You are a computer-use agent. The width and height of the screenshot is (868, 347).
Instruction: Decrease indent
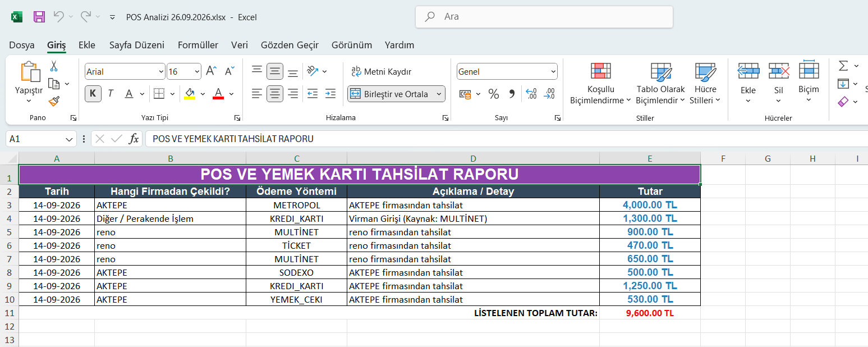coord(313,94)
